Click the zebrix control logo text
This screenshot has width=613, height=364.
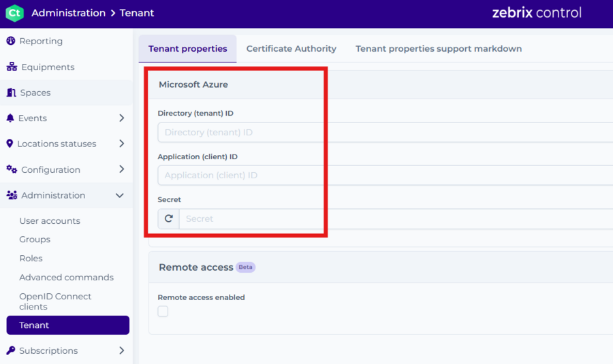click(x=537, y=13)
